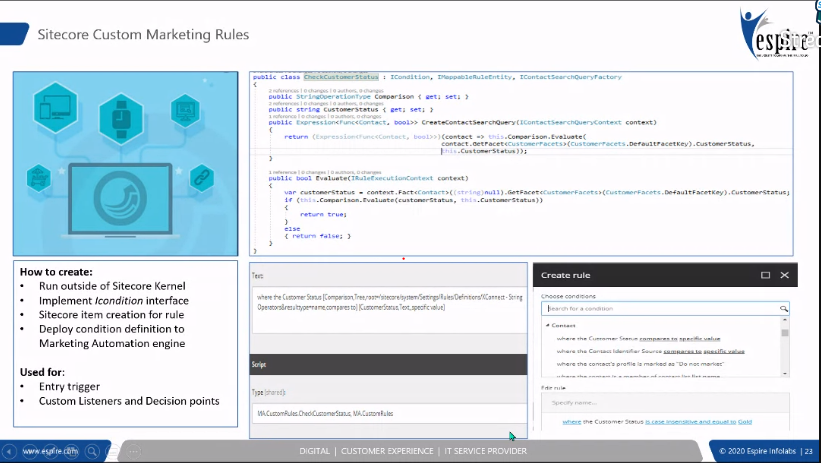
Task: Click the CheckCustomerStatus class name in code
Action: click(x=341, y=77)
